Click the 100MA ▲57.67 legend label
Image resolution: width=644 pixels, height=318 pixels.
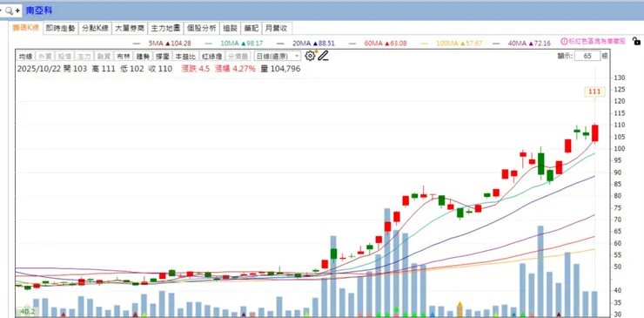click(460, 43)
